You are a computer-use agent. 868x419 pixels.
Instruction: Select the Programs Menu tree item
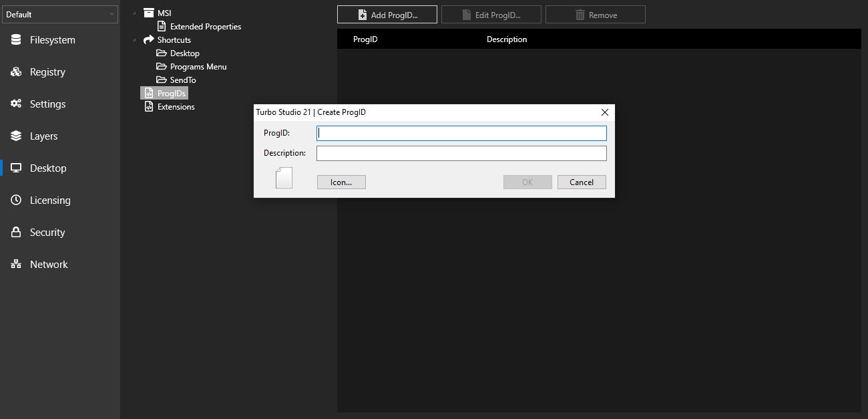point(198,67)
